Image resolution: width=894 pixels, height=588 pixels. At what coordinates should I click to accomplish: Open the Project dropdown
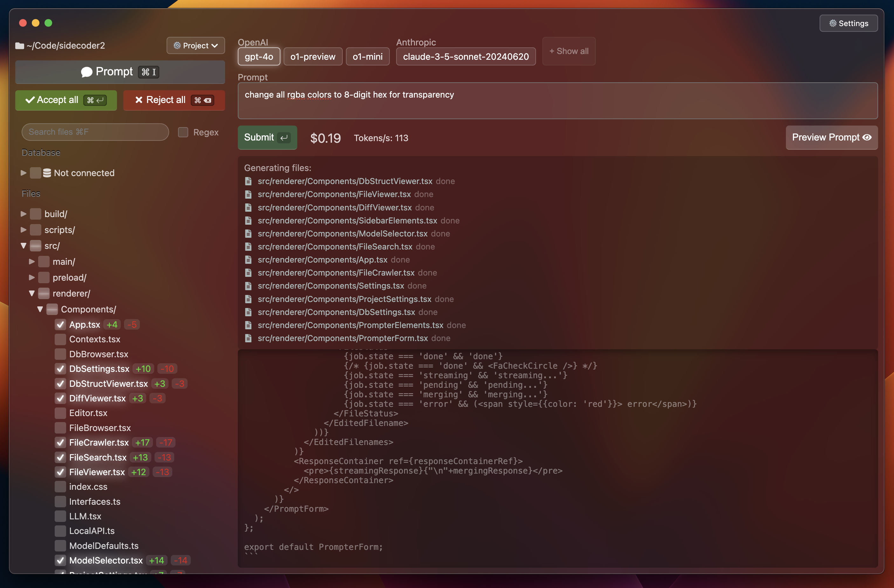click(x=195, y=46)
